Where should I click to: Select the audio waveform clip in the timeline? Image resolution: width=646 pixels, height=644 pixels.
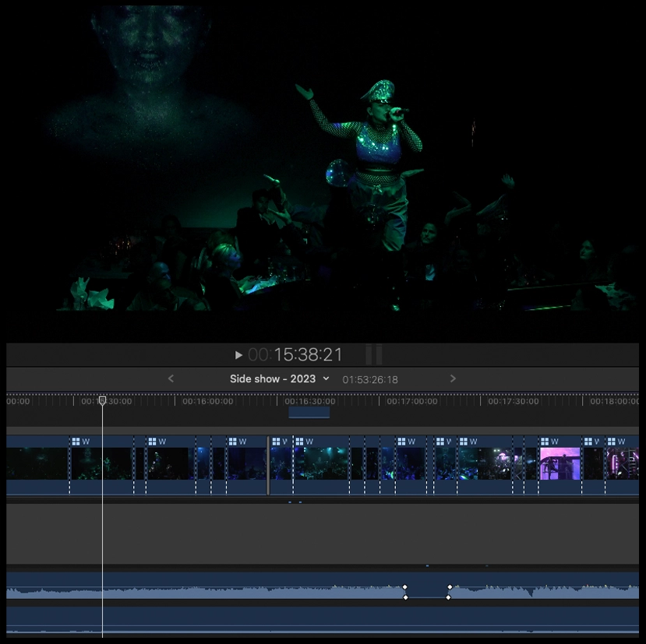coord(323,586)
